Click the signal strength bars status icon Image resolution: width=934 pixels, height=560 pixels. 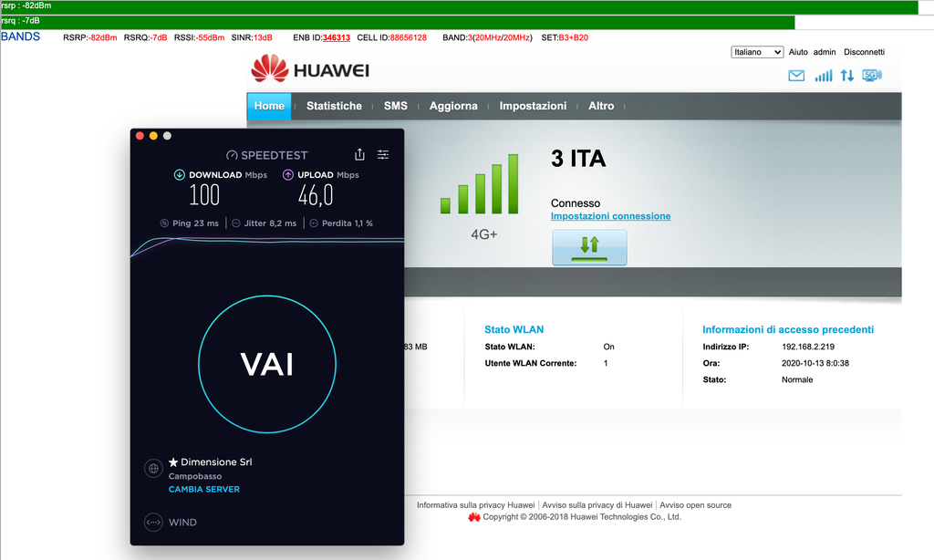point(824,76)
